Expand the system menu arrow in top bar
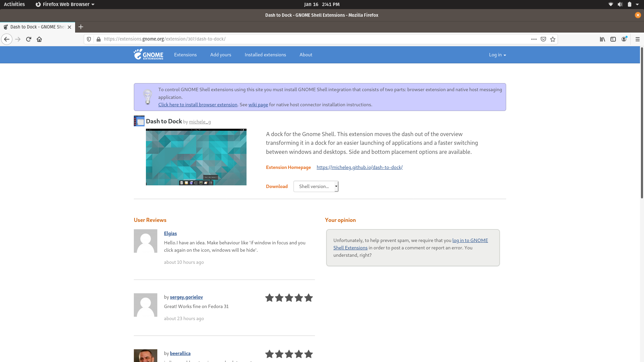Viewport: 644px width, 362px height. click(x=637, y=4)
